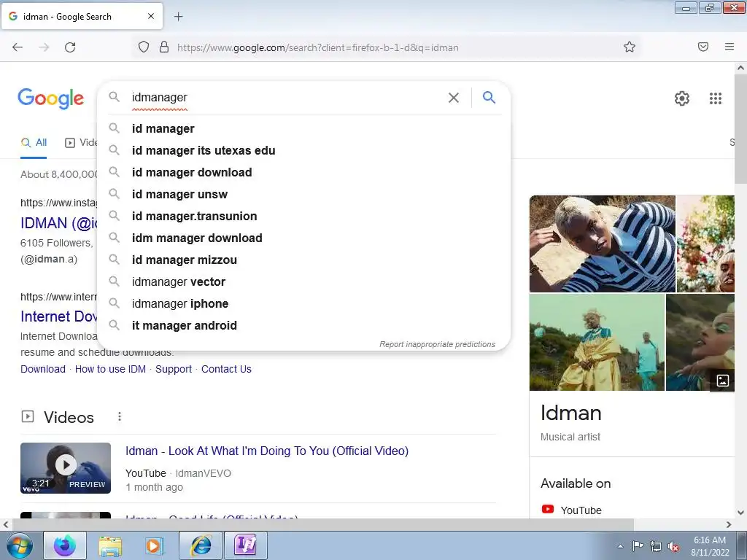Open the taskbar clock and date

[x=710, y=546]
